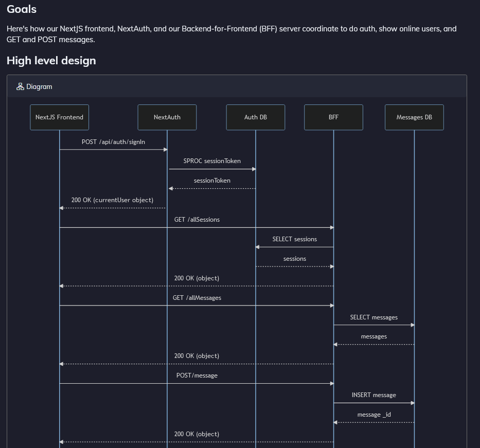Select the BFF participant box

334,117
